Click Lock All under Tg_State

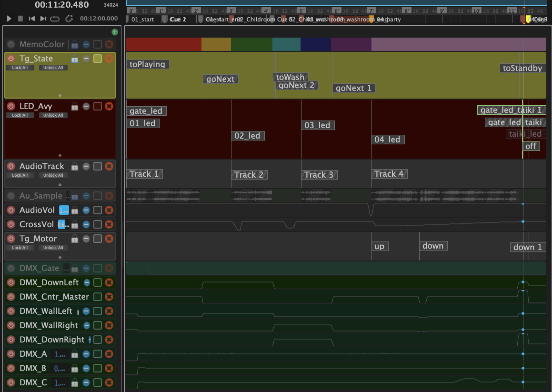(20, 68)
